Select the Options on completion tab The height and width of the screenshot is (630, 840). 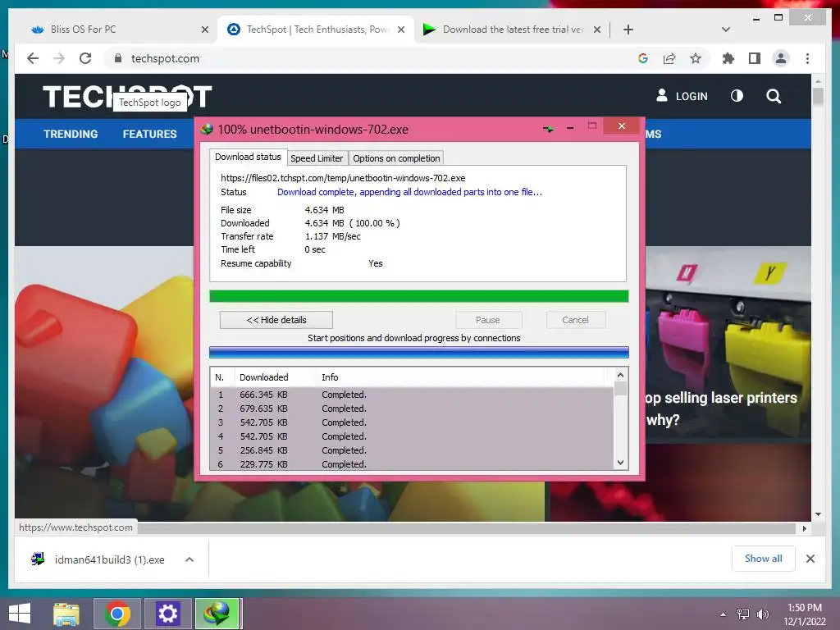click(396, 158)
